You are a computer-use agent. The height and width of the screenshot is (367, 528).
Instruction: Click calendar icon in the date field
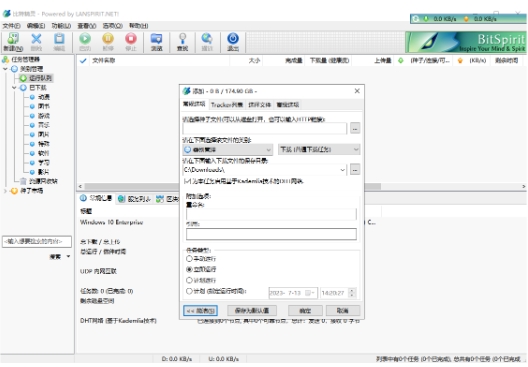(x=307, y=293)
